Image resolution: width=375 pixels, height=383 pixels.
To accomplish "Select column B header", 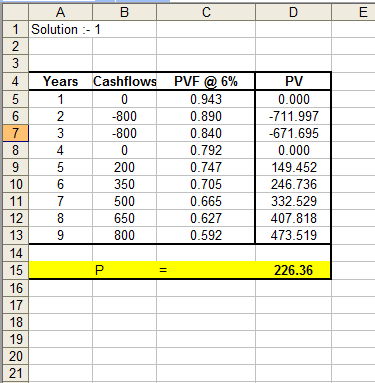I will coord(124,12).
